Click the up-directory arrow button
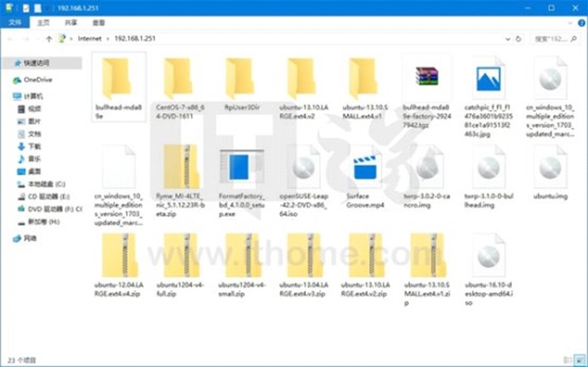 pyautogui.click(x=48, y=39)
